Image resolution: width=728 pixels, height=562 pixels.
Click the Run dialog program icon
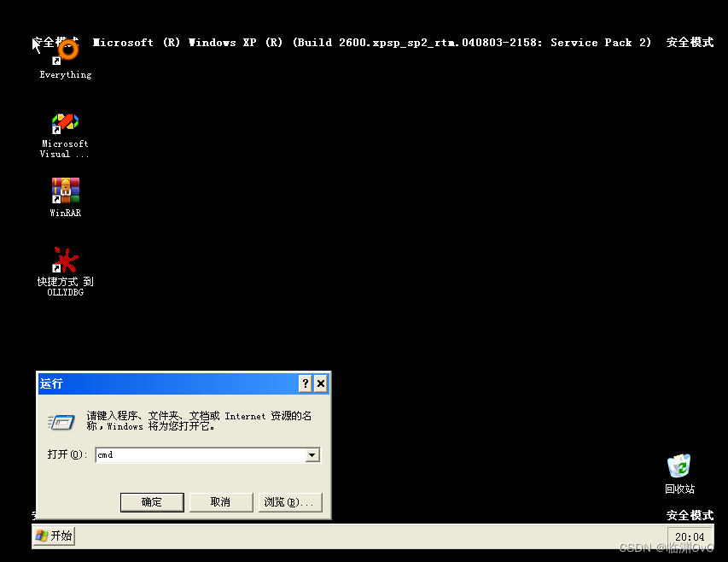pyautogui.click(x=61, y=422)
